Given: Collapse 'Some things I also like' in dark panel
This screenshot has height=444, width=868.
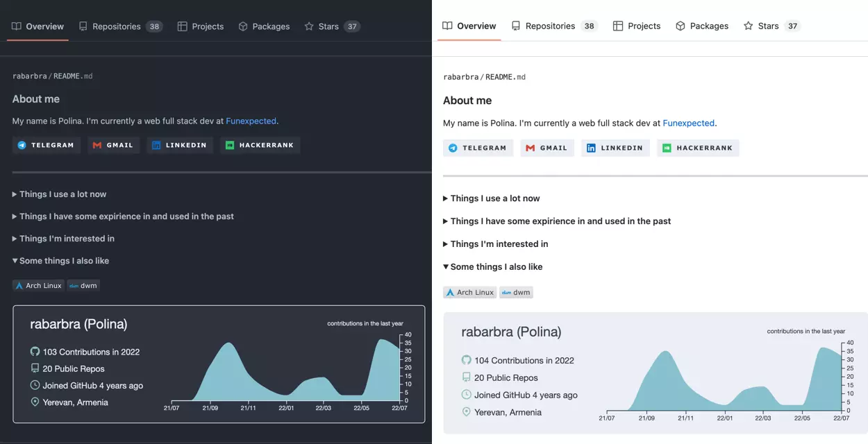Looking at the screenshot, I should (x=60, y=261).
